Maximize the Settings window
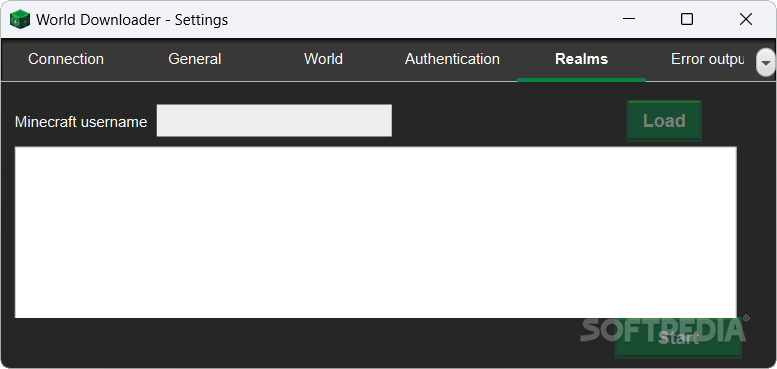 (x=687, y=19)
